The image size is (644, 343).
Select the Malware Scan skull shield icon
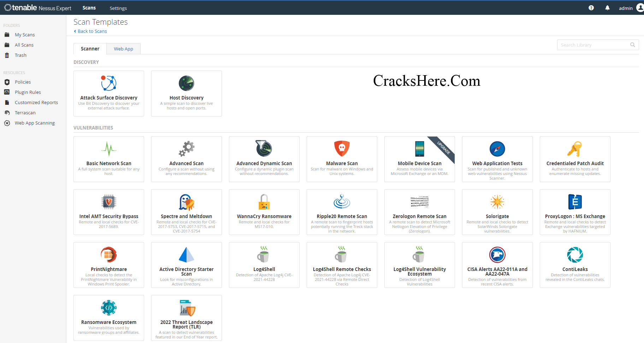click(342, 149)
